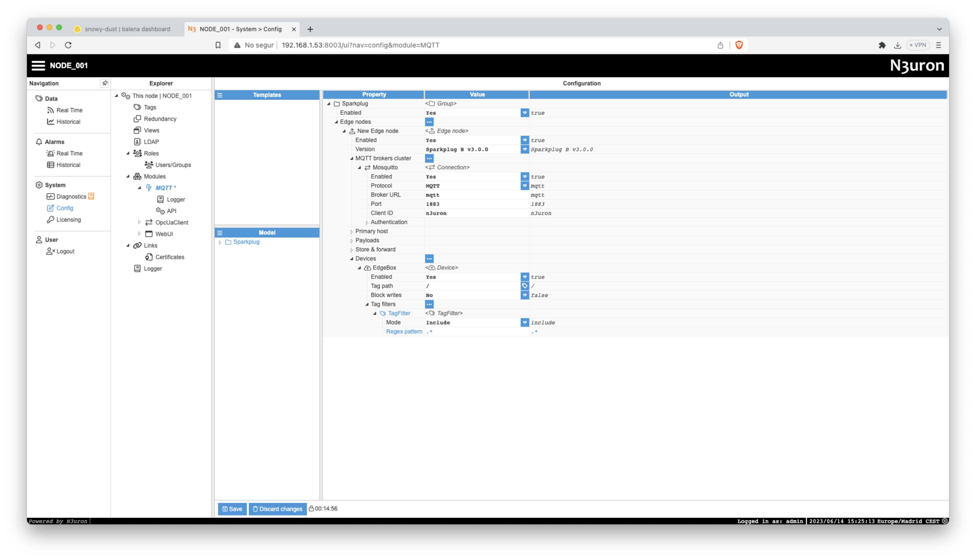
Task: Click the tag picker icon for Tag path
Action: pos(525,286)
